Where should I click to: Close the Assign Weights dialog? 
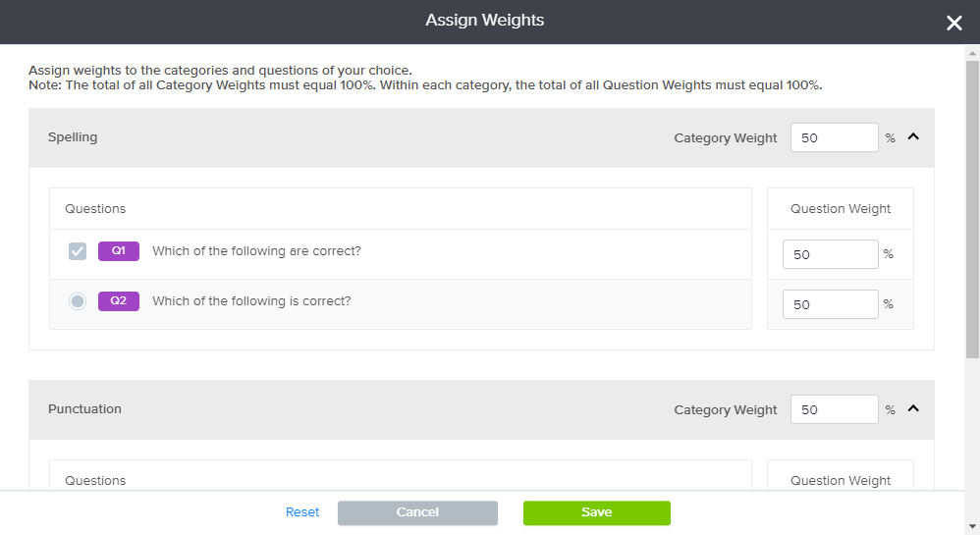[x=953, y=23]
